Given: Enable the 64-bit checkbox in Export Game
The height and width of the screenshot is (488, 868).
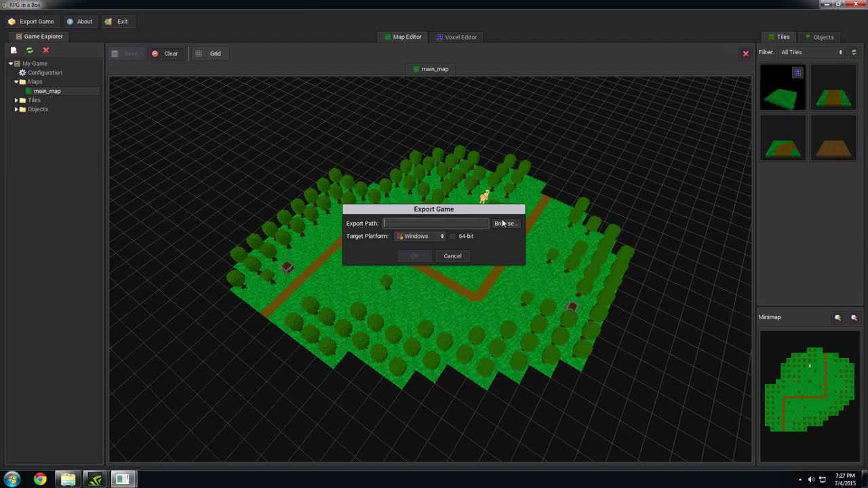Looking at the screenshot, I should [452, 236].
